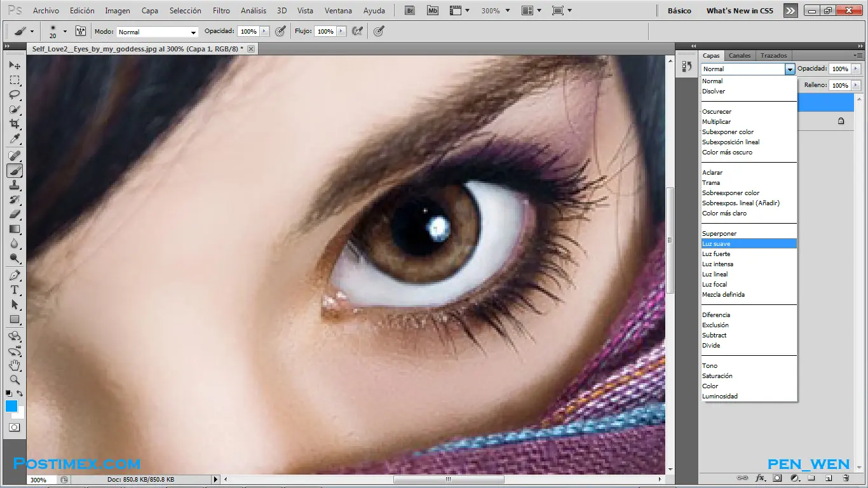Open the Archivo menu
The image size is (868, 488).
46,11
